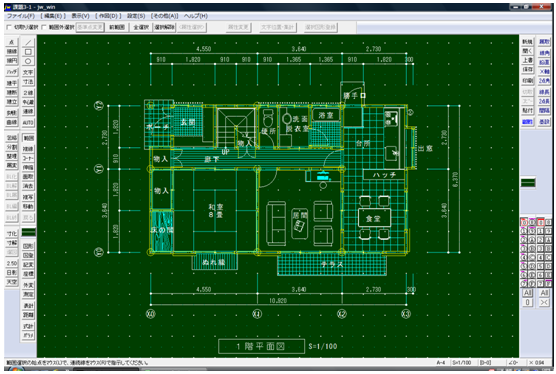Click the 全選択 select all button
Image resolution: width=556 pixels, height=374 pixels.
(x=141, y=27)
